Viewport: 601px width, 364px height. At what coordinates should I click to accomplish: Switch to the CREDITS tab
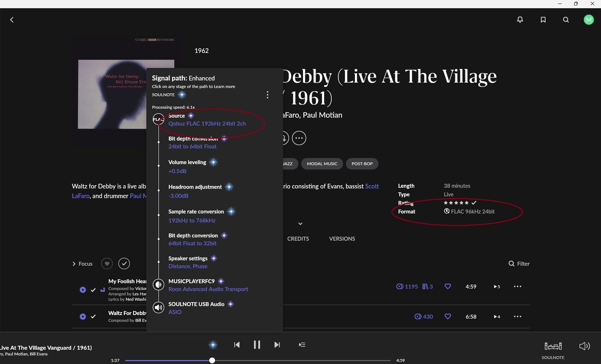click(x=298, y=238)
